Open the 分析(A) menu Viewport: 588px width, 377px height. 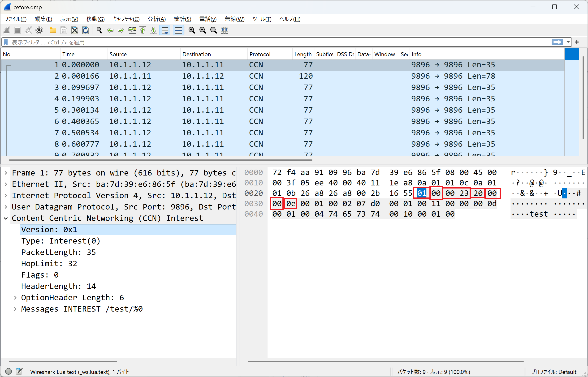tap(156, 19)
